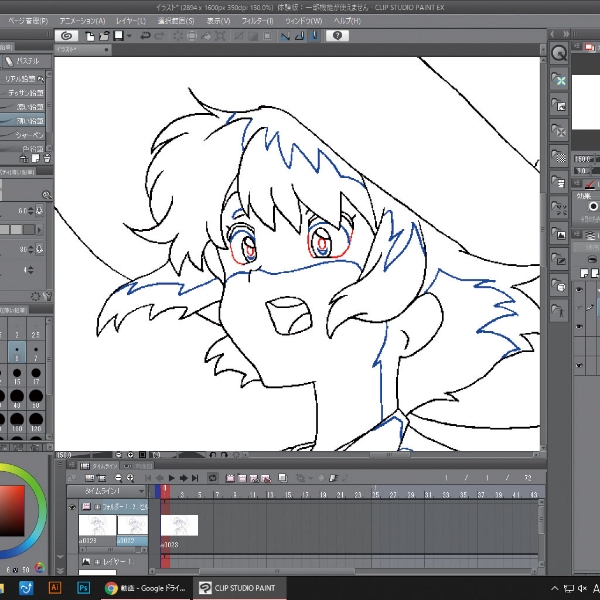The width and height of the screenshot is (600, 600).
Task: Toggle onion skin display
Action: click(x=283, y=478)
